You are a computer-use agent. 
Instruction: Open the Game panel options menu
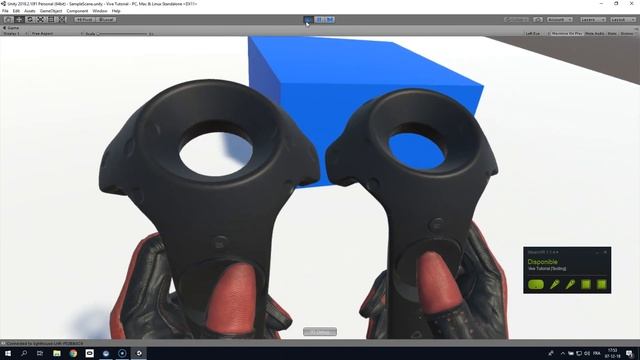[x=636, y=28]
